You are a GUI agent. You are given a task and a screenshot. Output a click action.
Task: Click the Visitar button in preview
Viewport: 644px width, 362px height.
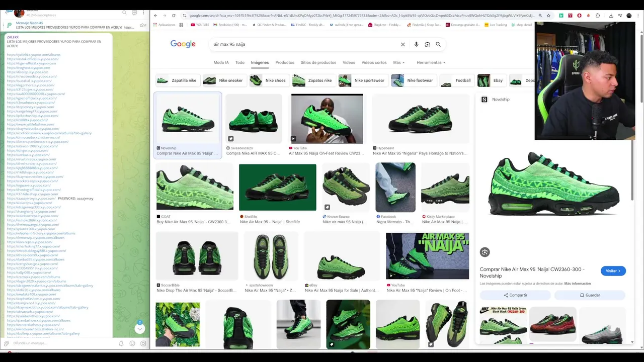pyautogui.click(x=613, y=270)
